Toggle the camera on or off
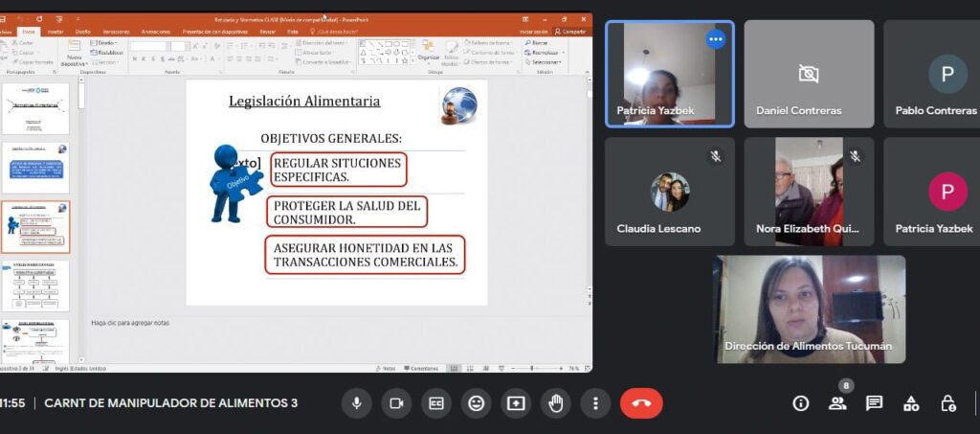 396,403
